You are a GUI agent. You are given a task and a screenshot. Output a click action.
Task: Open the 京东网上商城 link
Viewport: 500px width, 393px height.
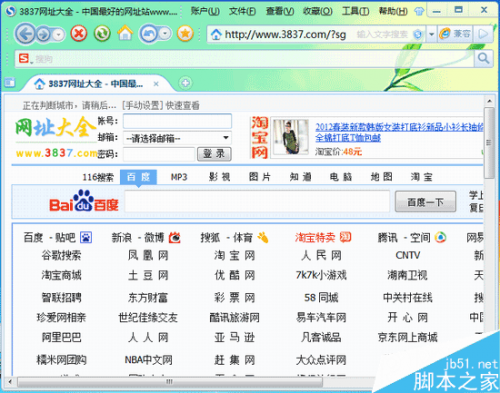pos(407,337)
